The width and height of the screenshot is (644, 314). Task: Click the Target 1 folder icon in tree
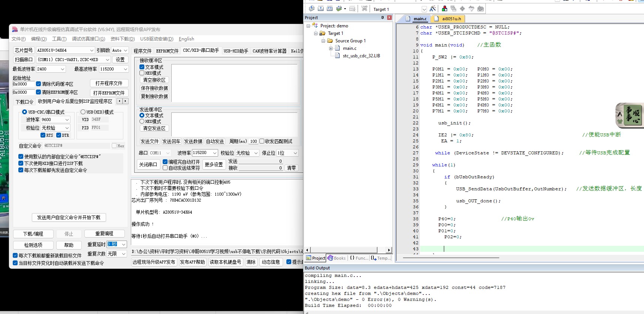(322, 33)
